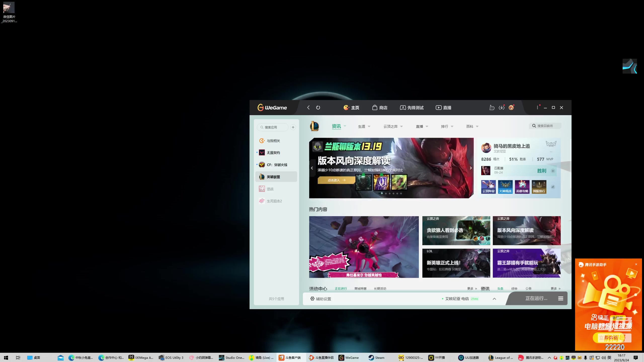The width and height of the screenshot is (644, 362).
Task: Open the 英雄攻略 shortcut icon
Action: coord(522,187)
